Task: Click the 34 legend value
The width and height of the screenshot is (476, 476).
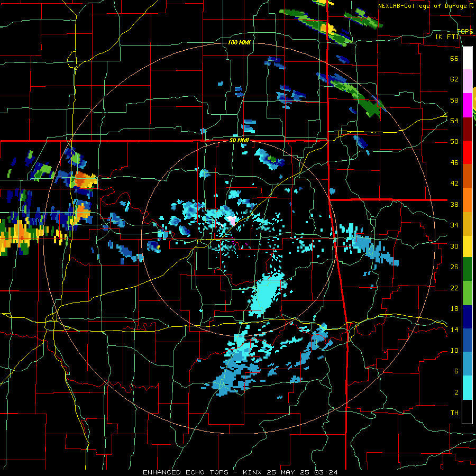Action: (454, 225)
